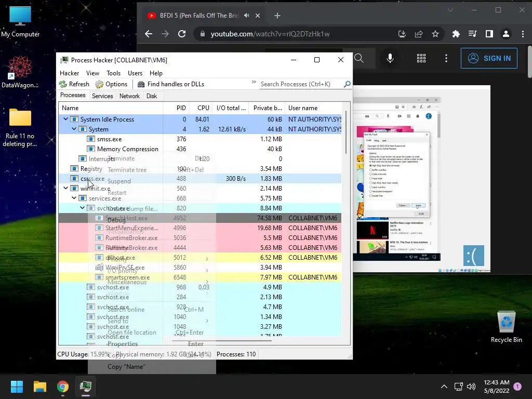Collapse svchost.exe PID 820 node
Screen dimensions: 532x399
82,208
